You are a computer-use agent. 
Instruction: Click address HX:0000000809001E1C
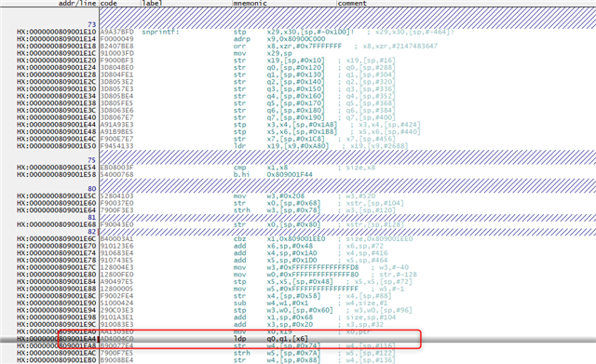tap(57, 54)
